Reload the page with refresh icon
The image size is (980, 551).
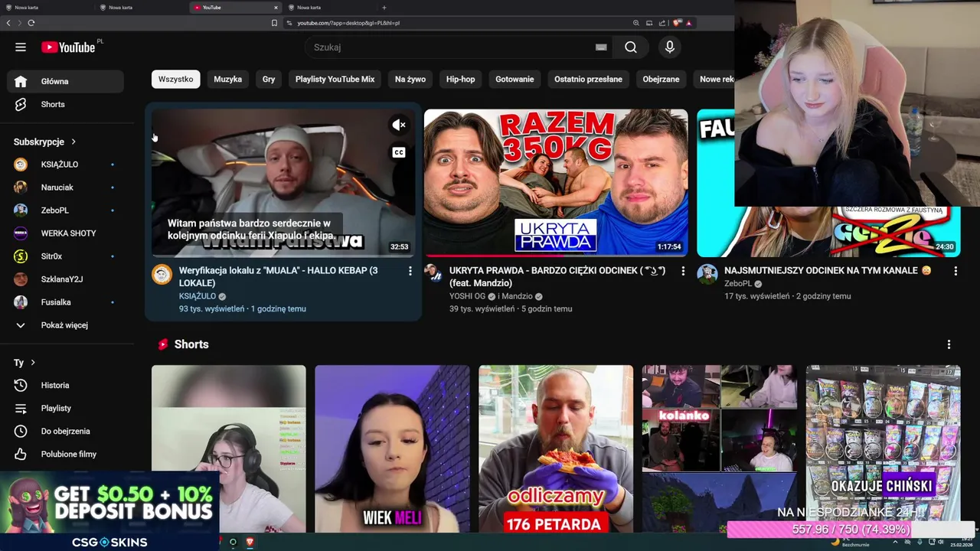pos(31,23)
